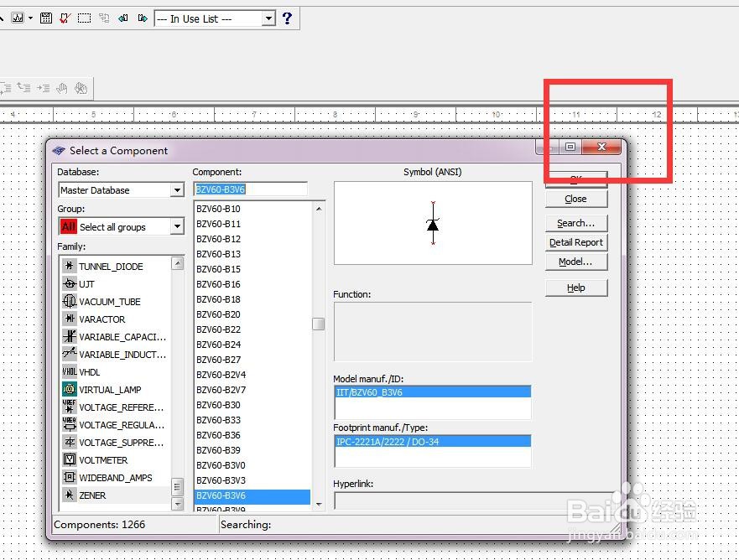Click the Family list scrollbar thumb
739x560 pixels.
coord(178,487)
